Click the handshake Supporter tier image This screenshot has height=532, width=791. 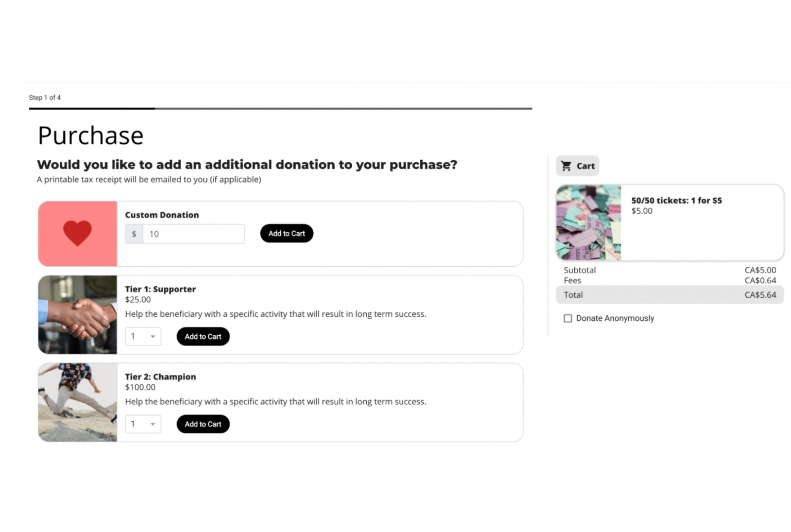click(78, 315)
